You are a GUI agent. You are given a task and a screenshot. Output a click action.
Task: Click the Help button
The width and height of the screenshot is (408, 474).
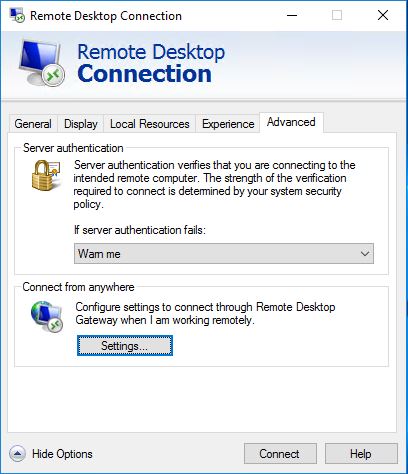[361, 454]
